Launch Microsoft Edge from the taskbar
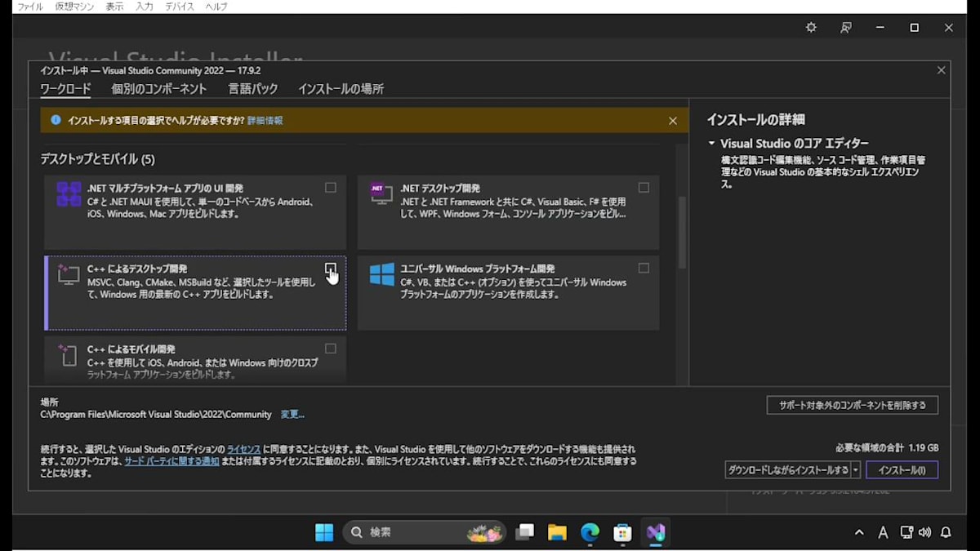 point(590,532)
